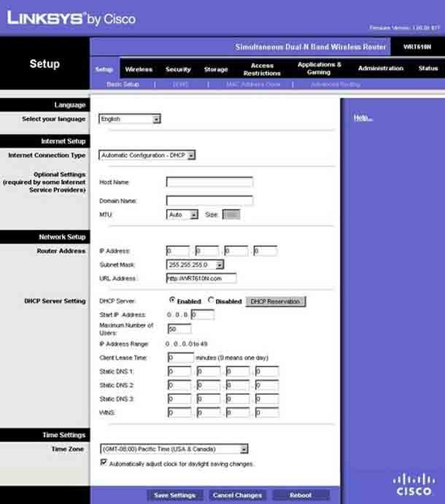This screenshot has width=445, height=504.
Task: Toggle the daylight saving auto-adjust checkbox
Action: pos(104,462)
